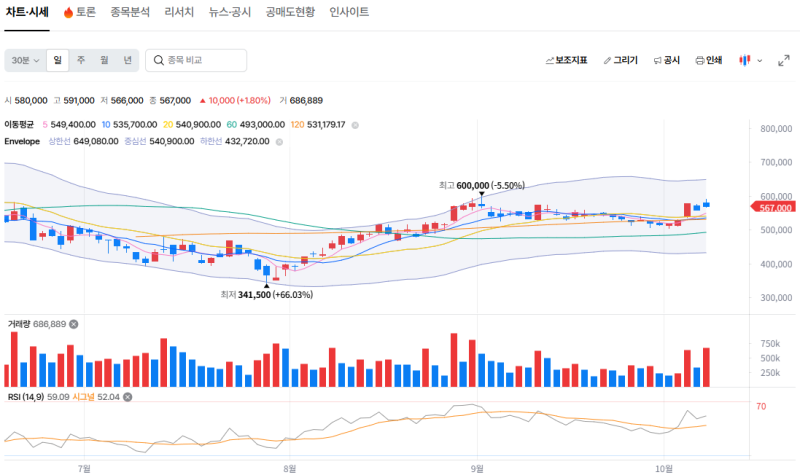Switch to the 종목분석 tab
Image resolution: width=800 pixels, height=475 pixels.
(130, 12)
